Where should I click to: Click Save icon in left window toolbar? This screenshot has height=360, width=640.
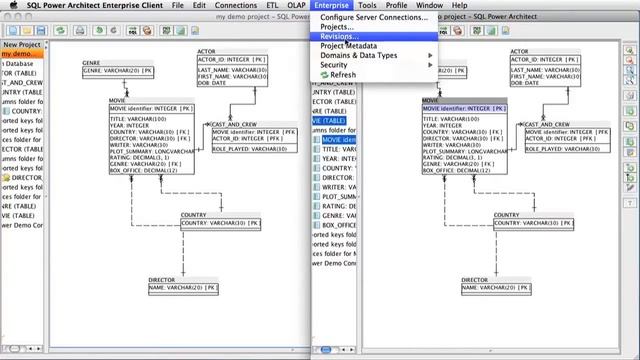click(41, 31)
